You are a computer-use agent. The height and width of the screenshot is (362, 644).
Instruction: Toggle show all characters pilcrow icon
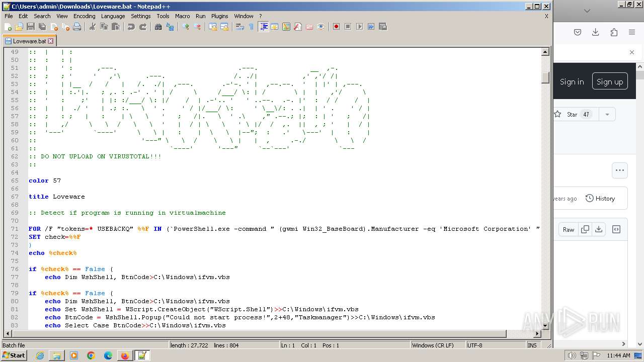(251, 27)
